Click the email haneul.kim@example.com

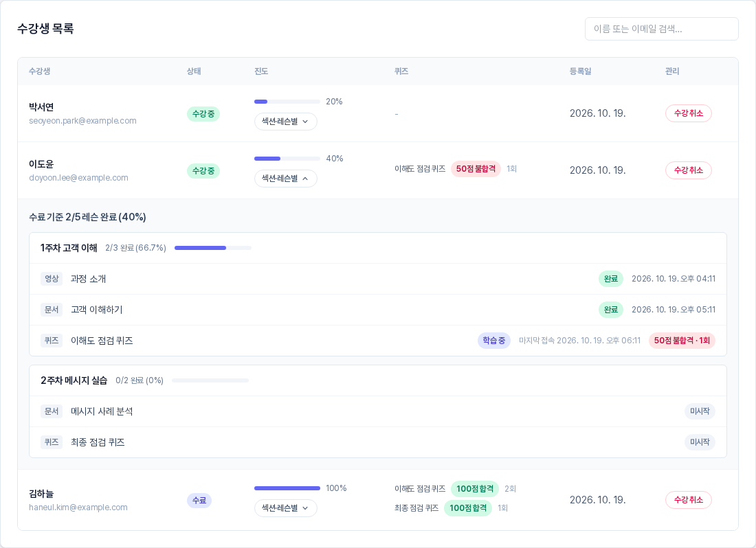(x=78, y=507)
